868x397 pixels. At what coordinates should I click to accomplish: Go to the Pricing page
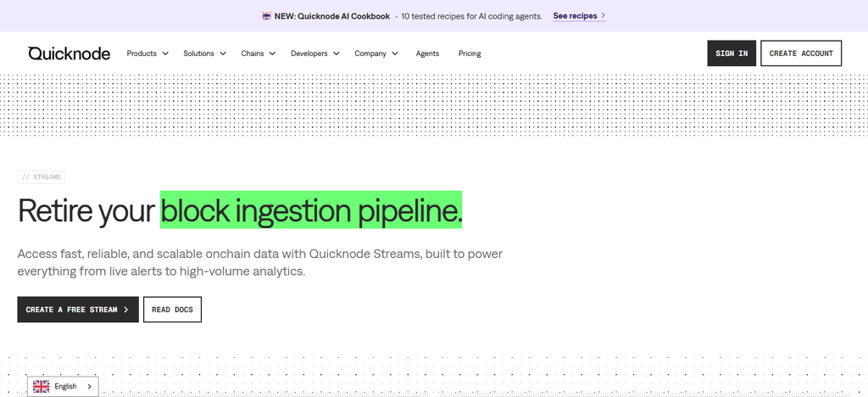(x=470, y=53)
